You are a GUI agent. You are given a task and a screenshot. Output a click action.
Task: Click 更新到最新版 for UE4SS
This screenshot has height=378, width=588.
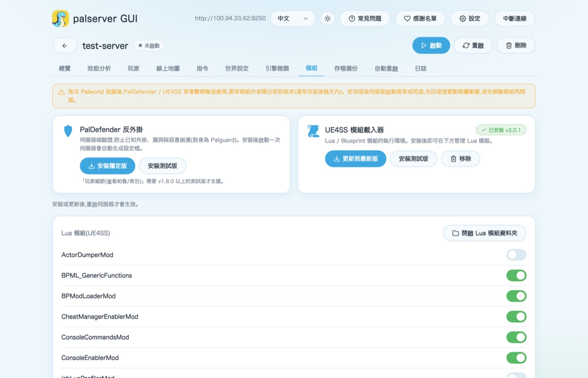point(355,159)
